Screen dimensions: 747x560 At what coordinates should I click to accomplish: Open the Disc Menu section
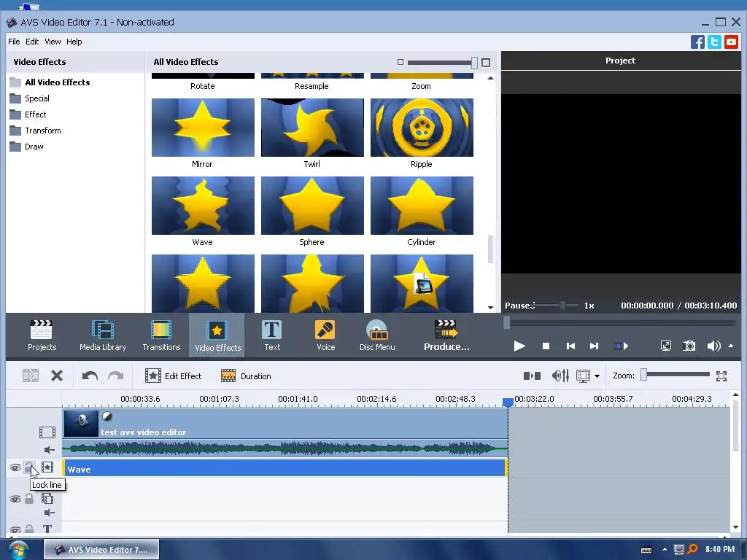click(x=377, y=335)
